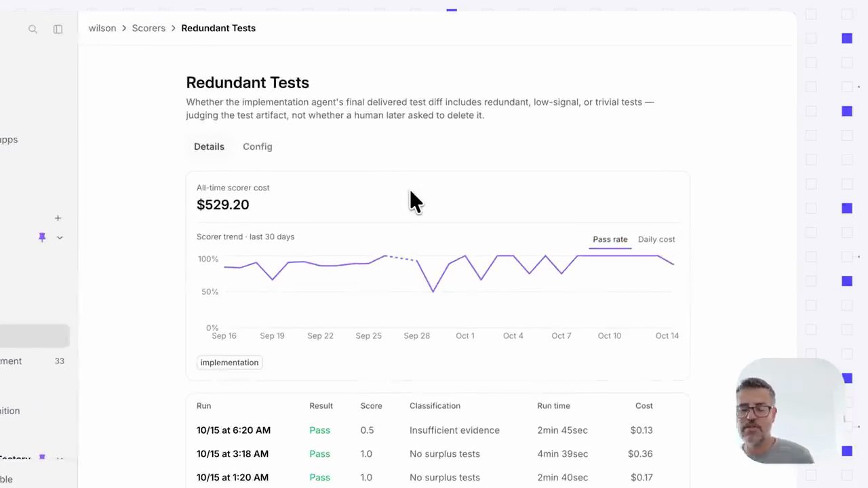Viewport: 868px width, 488px height.
Task: Toggle the sidebar panel icon
Action: pos(58,29)
